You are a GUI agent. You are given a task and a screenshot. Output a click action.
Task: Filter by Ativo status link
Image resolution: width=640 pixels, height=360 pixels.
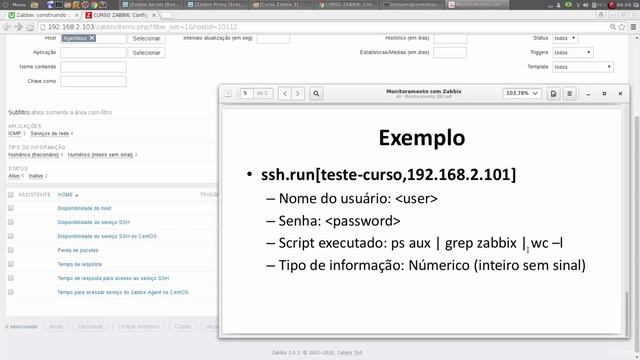pyautogui.click(x=14, y=176)
